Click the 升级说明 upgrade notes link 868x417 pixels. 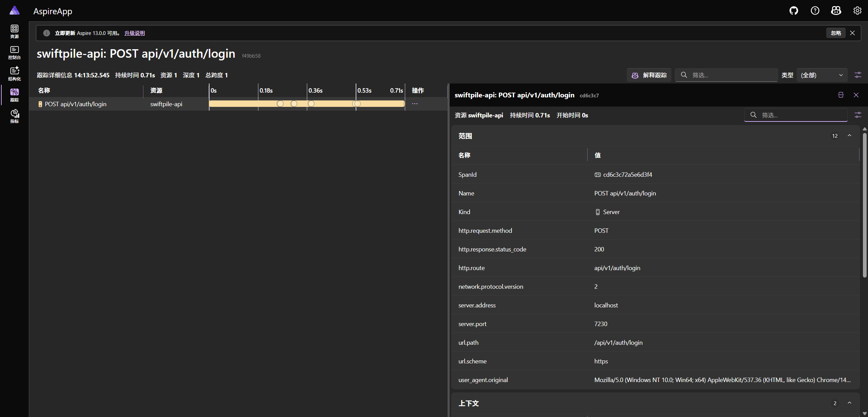tap(135, 33)
